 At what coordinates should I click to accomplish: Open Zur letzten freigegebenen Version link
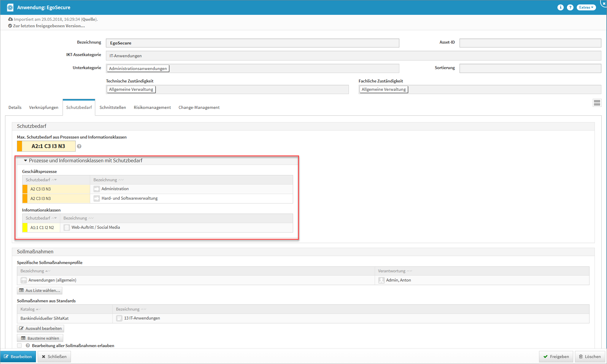[x=49, y=26]
